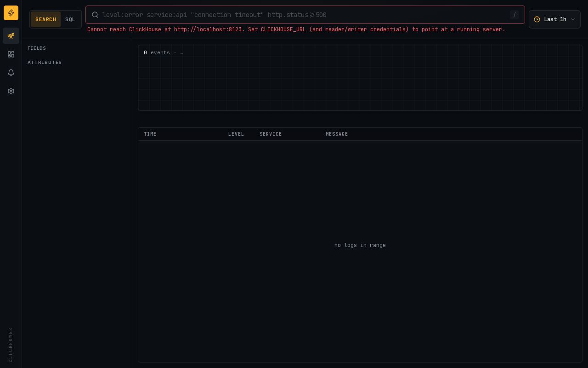Open the telescope explore view in sidebar
This screenshot has width=588, height=368.
pyautogui.click(x=11, y=36)
